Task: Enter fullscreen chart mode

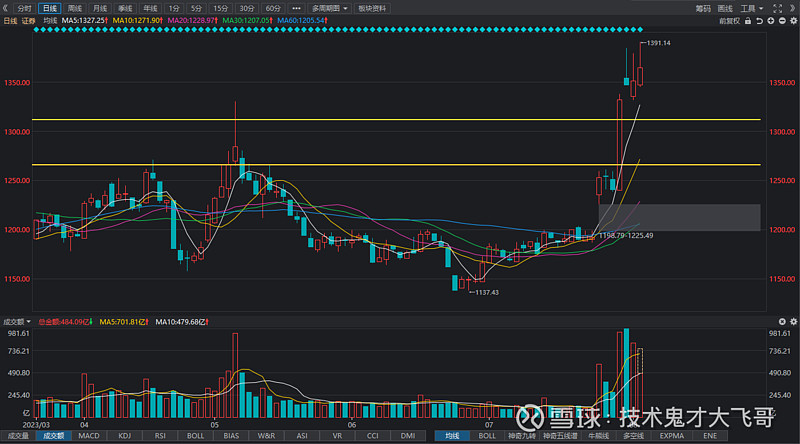Action: (778, 8)
